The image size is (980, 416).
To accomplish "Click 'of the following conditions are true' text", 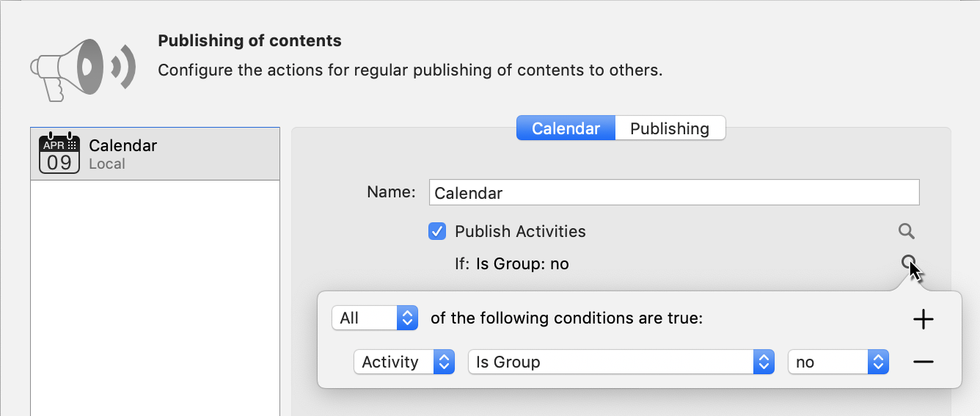I will tap(566, 318).
